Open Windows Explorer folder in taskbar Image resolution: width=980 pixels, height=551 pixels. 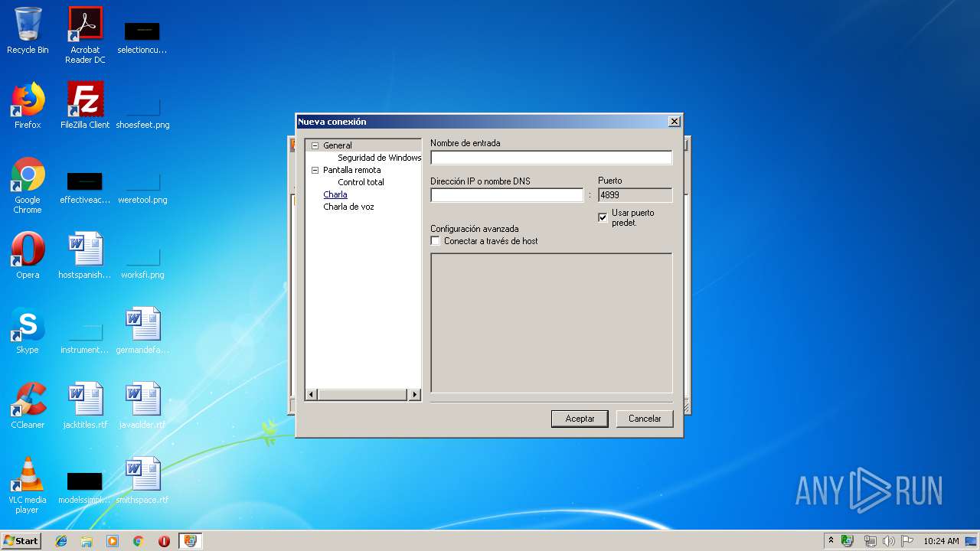point(87,541)
